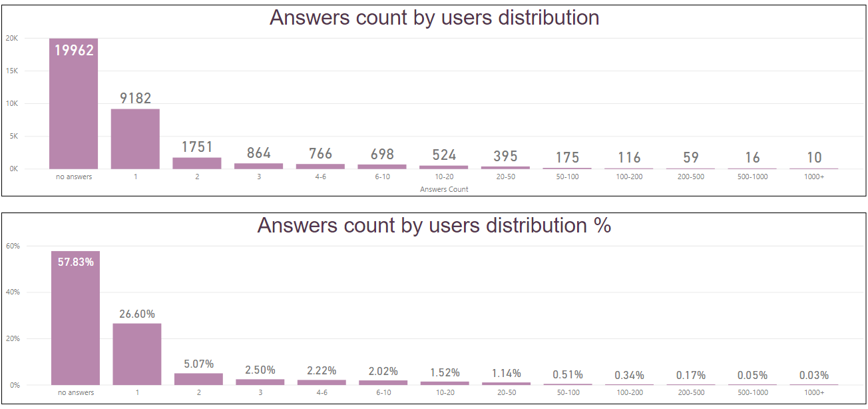The height and width of the screenshot is (409, 868).
Task: Select the 0.03% data label
Action: pos(814,376)
